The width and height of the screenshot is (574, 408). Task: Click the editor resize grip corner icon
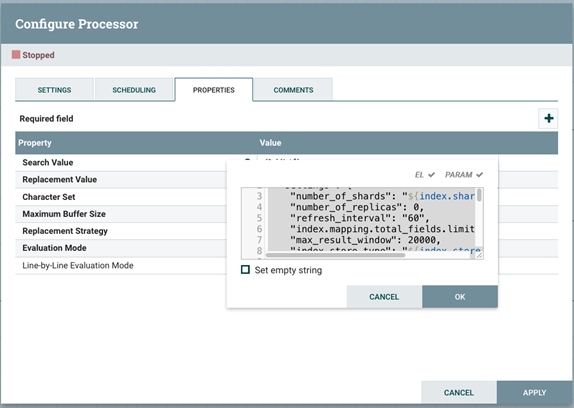tap(479, 255)
